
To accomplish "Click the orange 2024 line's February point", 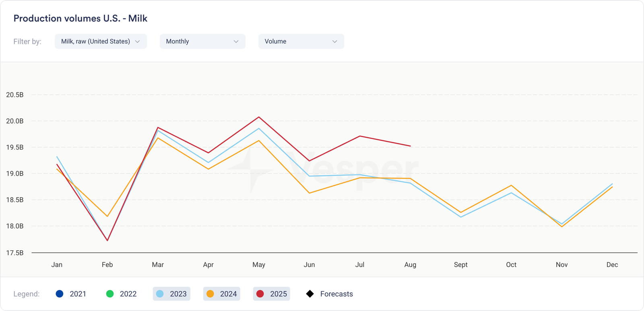I will (107, 216).
